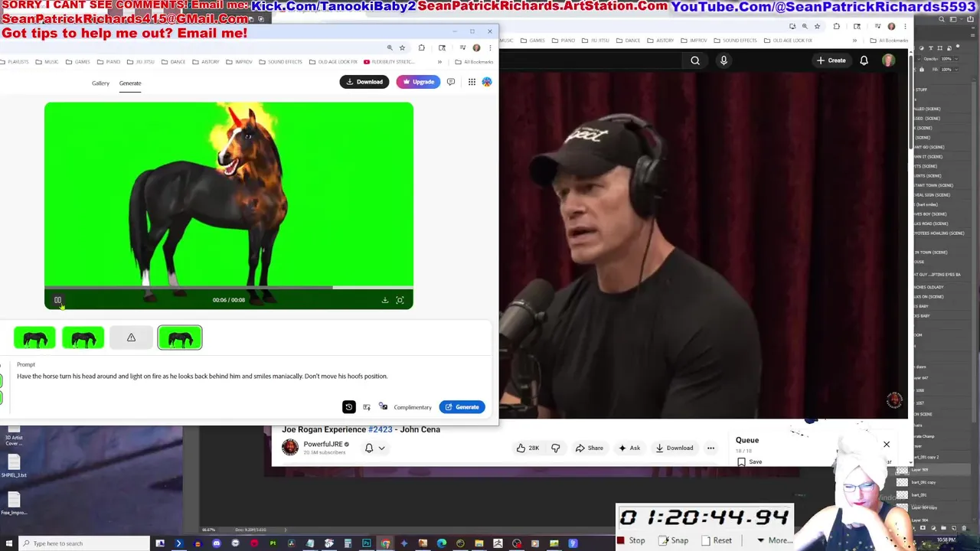The image size is (980, 551).
Task: Click the Share button under the video
Action: [x=590, y=448]
